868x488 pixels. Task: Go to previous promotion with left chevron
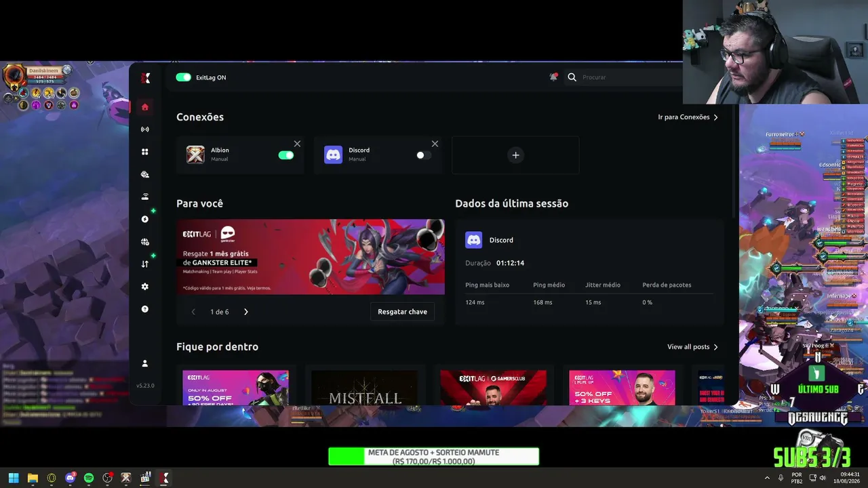click(193, 312)
